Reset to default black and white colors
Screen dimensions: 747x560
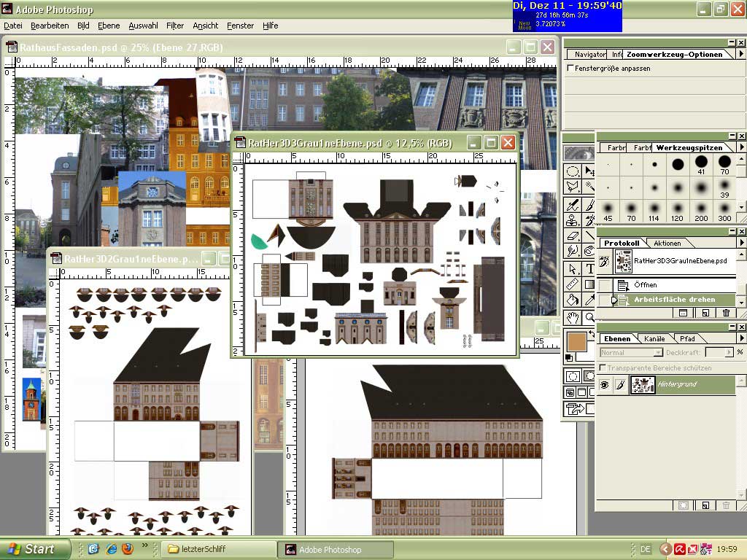[x=569, y=357]
